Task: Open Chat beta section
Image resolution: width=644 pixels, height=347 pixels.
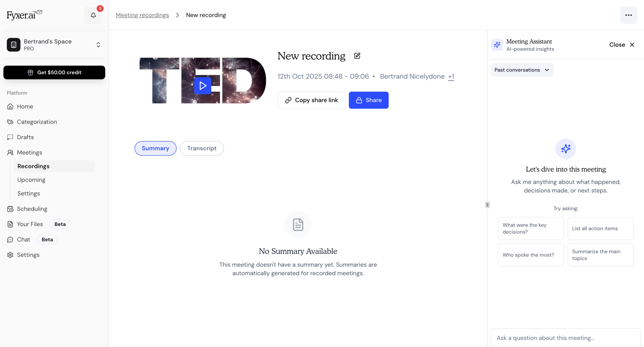Action: (23, 240)
